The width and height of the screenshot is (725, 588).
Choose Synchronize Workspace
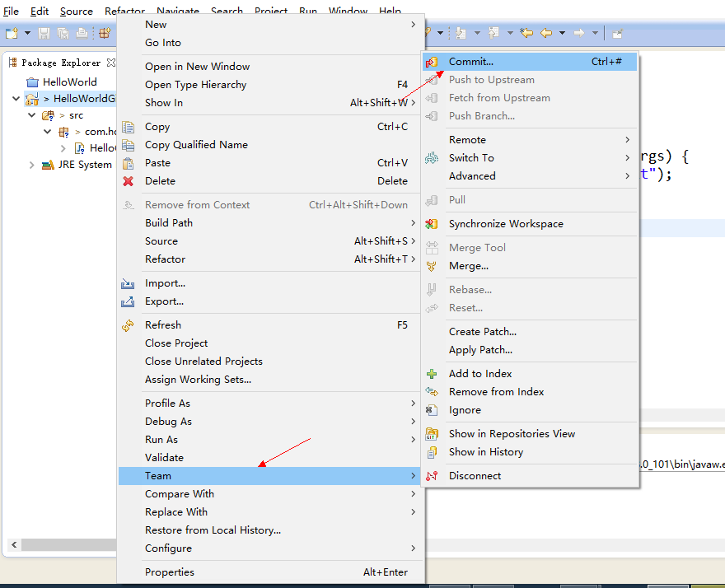(530, 224)
